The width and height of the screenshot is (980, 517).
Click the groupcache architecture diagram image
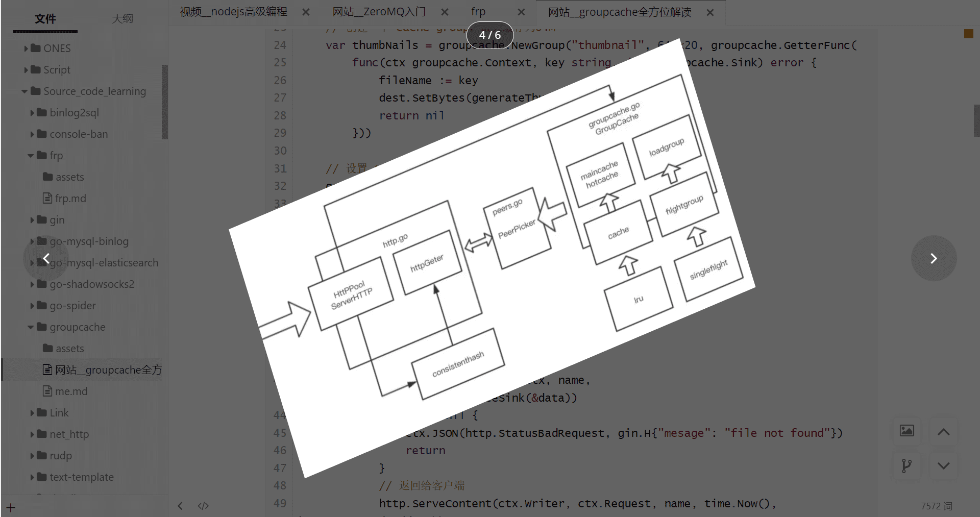click(x=492, y=258)
